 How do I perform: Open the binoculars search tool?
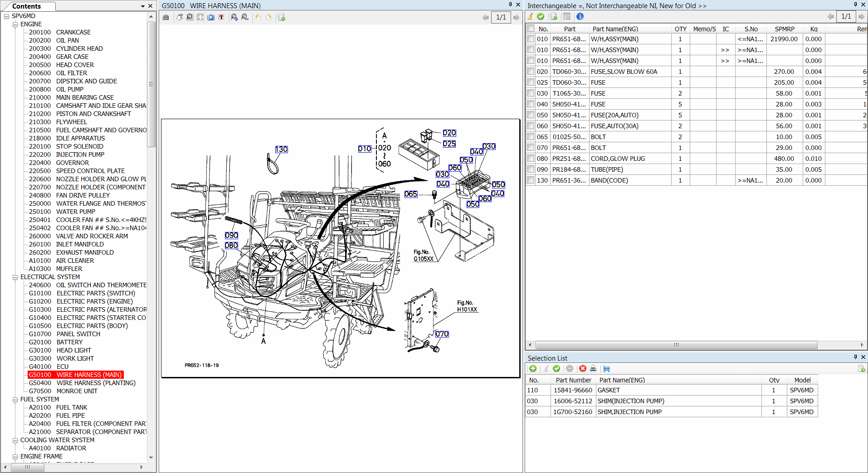(x=166, y=17)
